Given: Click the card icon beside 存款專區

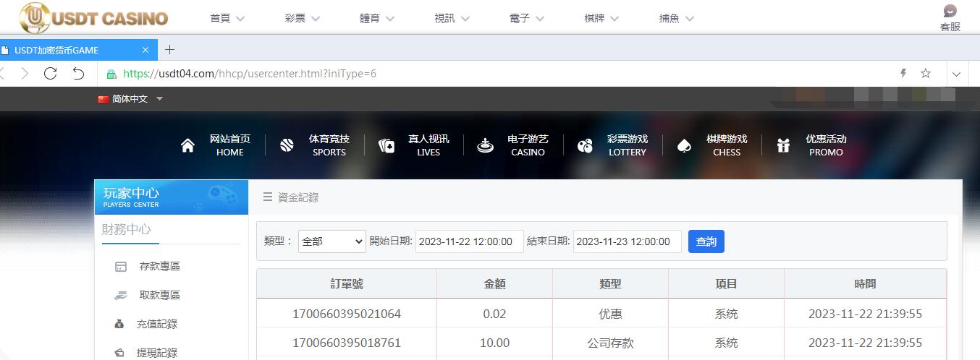Looking at the screenshot, I should click(121, 267).
